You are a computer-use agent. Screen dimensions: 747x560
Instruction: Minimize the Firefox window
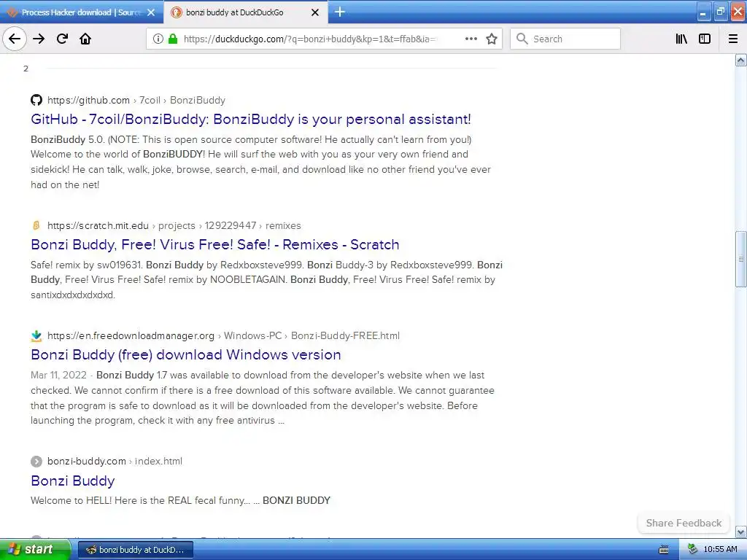[704, 12]
